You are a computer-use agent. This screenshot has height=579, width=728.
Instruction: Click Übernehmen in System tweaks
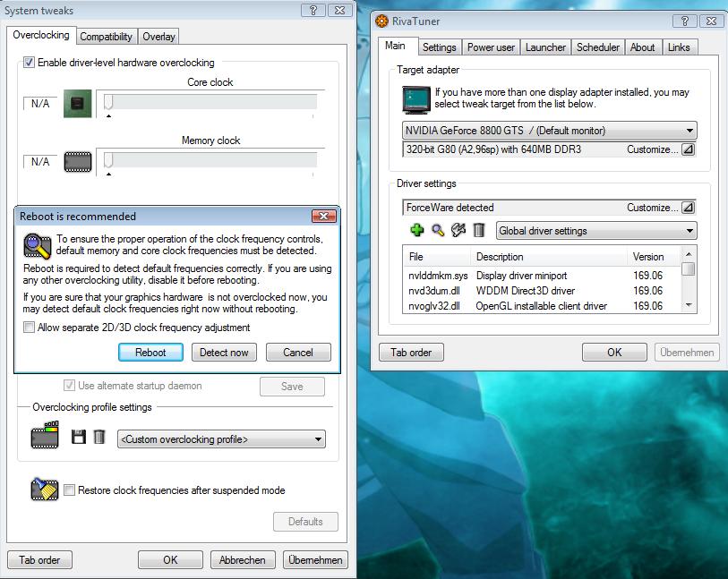315,560
